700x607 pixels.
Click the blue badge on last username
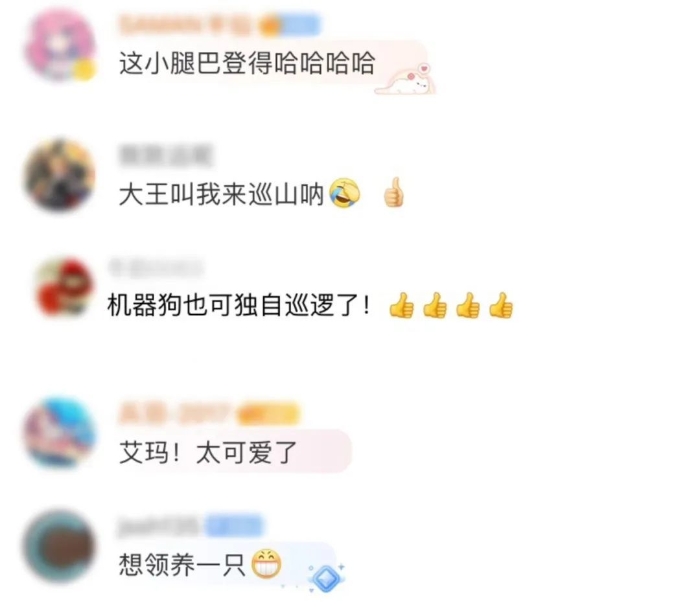pyautogui.click(x=235, y=527)
